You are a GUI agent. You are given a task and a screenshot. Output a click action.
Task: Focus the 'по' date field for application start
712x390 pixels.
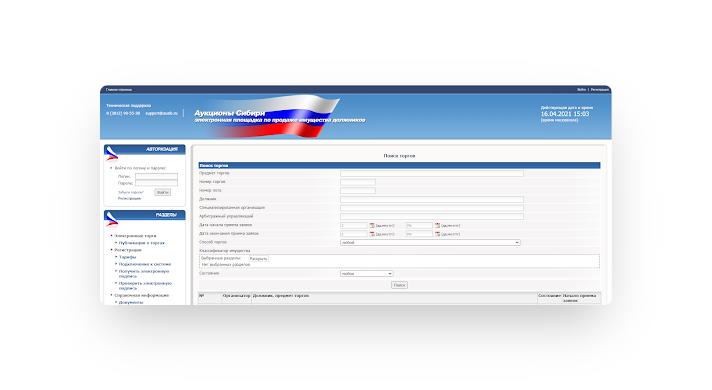click(419, 226)
